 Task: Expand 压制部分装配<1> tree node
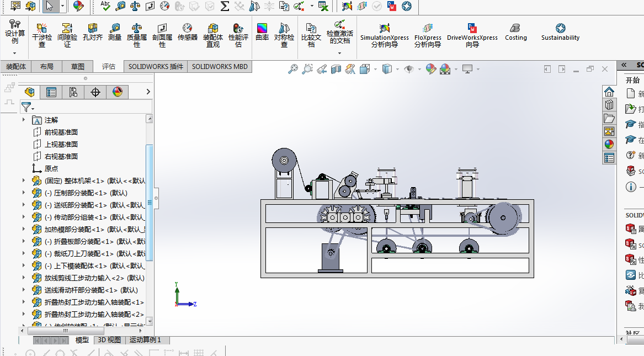click(24, 193)
